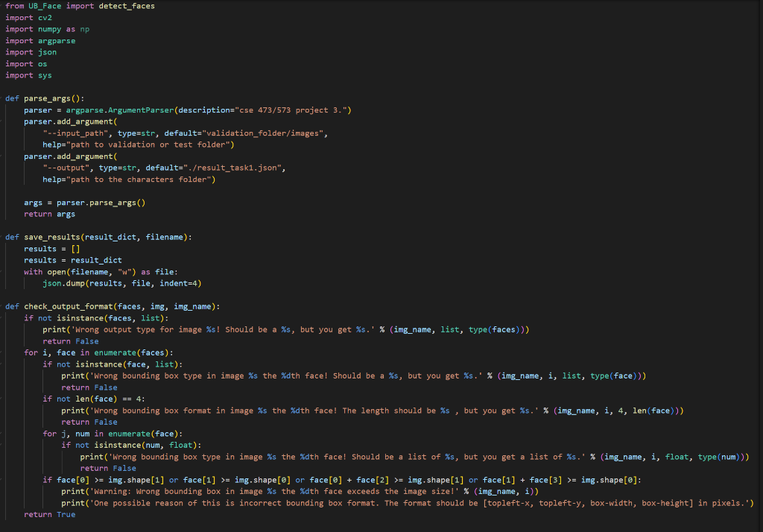Click the 'Warning: Wrong bounding box' print string
763x532 pixels.
(x=274, y=492)
